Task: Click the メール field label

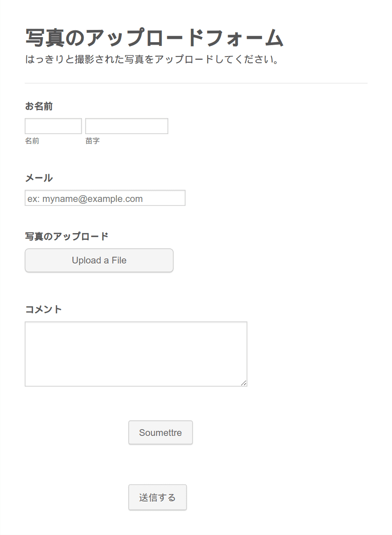Action: tap(39, 178)
